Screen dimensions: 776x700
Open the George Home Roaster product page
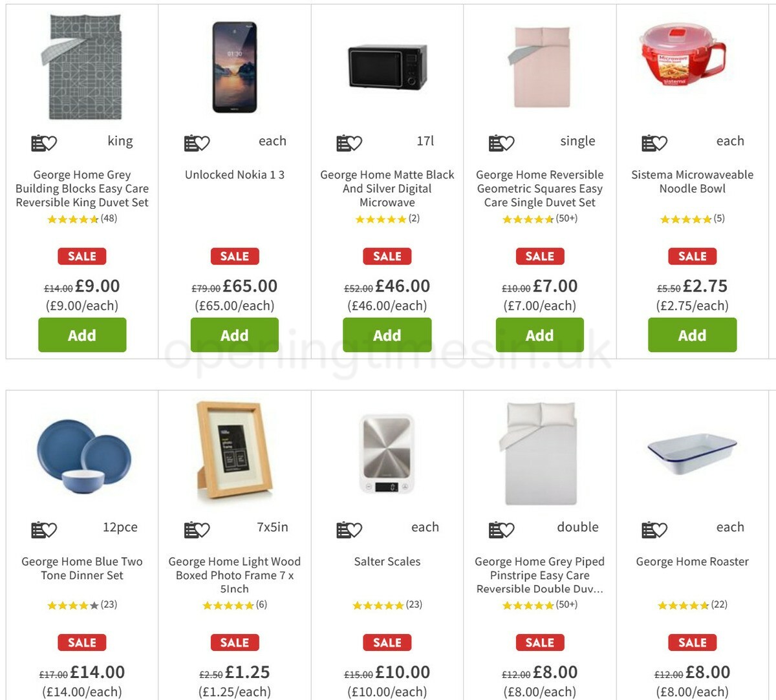[x=692, y=562]
